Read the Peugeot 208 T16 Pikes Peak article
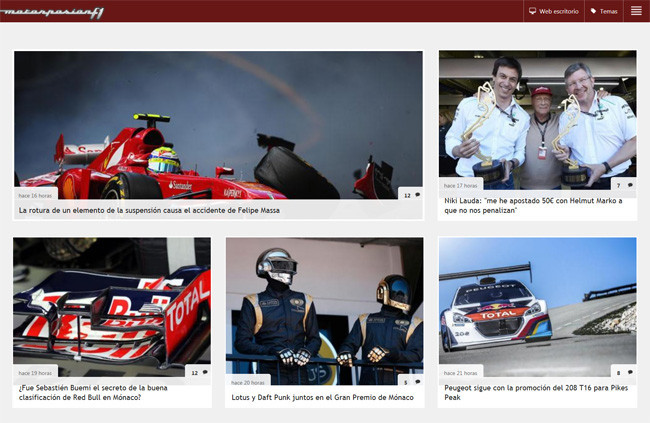 (x=536, y=392)
